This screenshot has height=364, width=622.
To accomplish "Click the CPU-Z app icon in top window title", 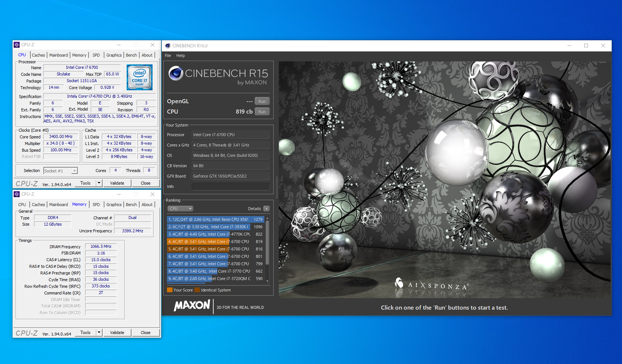I will click(17, 45).
